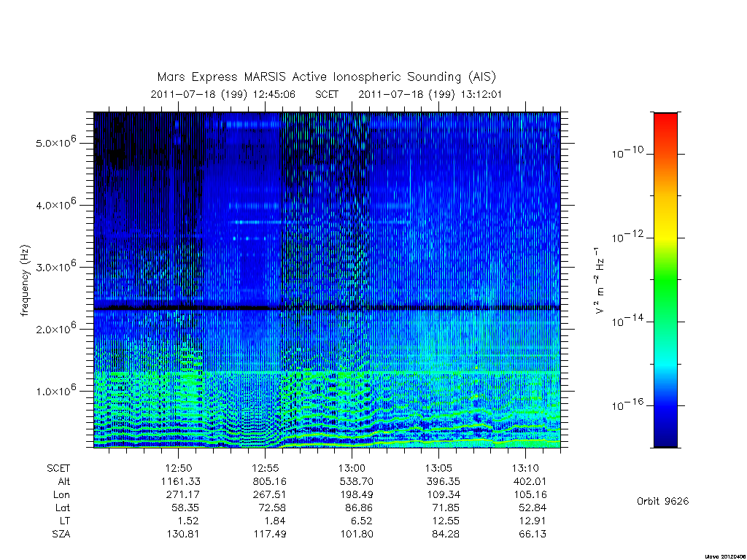Click the 'frequency (Hz)' axis label
This screenshot has height=560, width=747.
[x=26, y=281]
